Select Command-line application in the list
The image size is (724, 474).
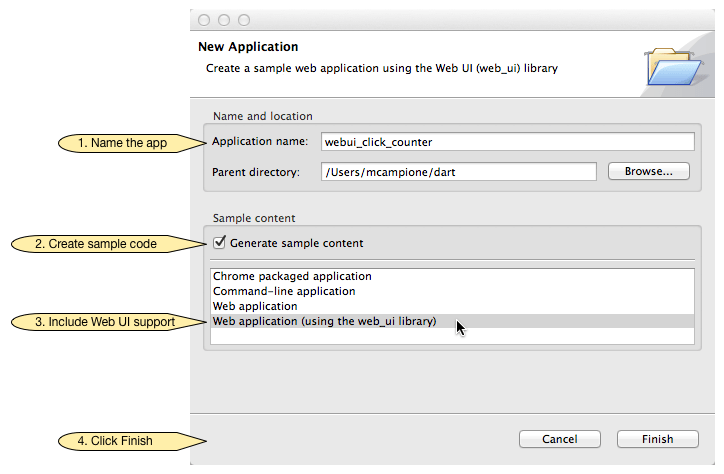click(452, 291)
